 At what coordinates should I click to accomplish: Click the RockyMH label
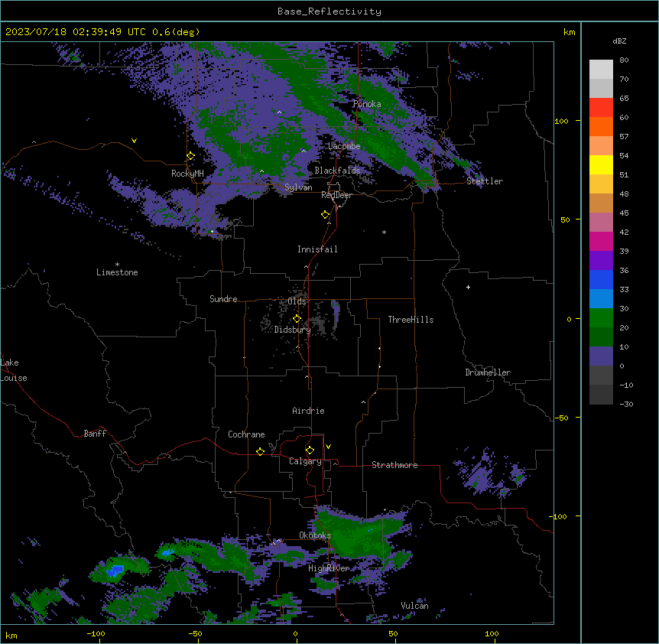tap(187, 174)
